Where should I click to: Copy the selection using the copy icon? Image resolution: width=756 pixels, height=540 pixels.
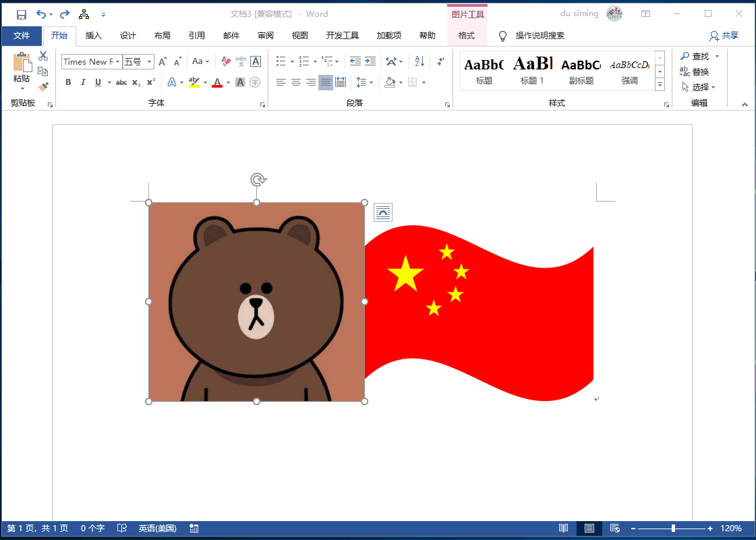(43, 71)
